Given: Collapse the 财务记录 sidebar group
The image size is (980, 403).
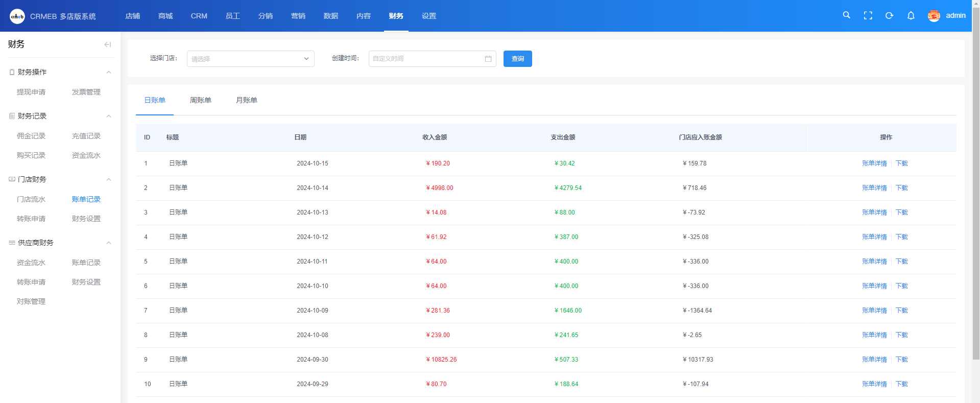Looking at the screenshot, I should [108, 116].
